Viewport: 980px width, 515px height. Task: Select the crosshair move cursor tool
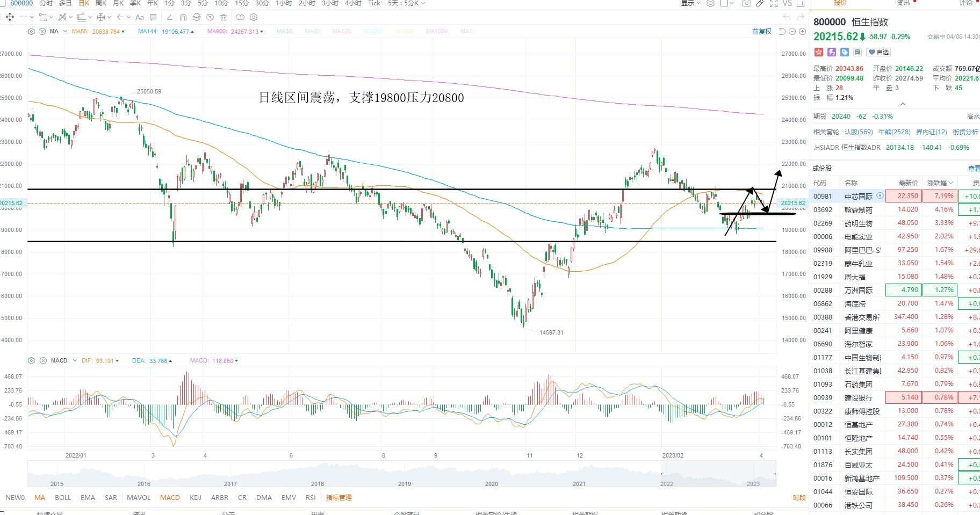click(x=10, y=17)
